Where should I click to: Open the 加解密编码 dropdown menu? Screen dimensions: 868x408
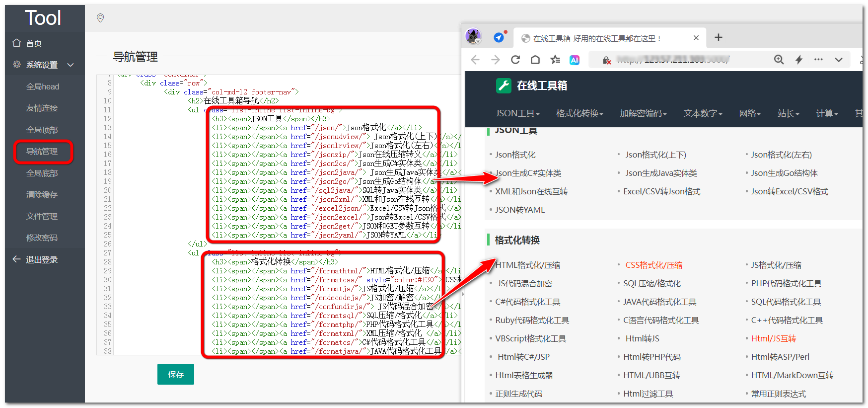(643, 113)
